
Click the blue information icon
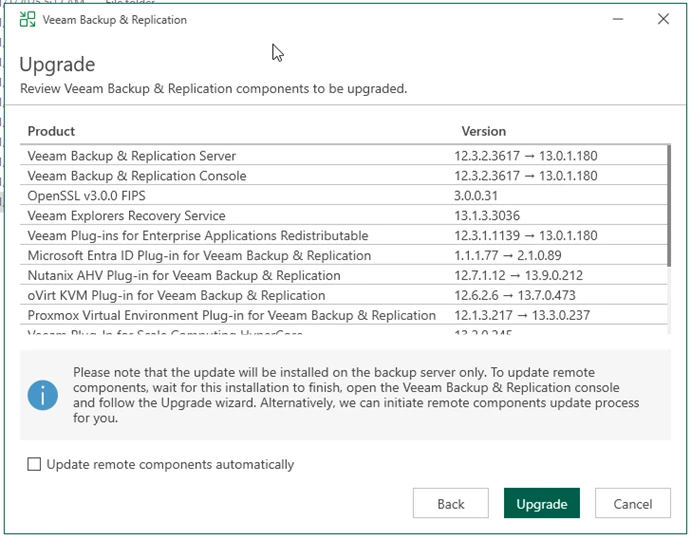[x=42, y=395]
